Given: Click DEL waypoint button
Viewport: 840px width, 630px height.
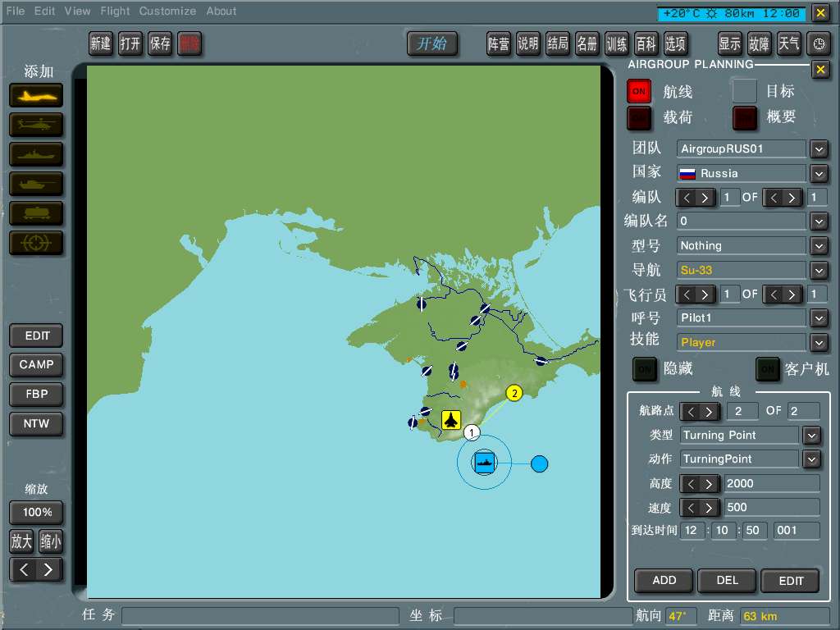Looking at the screenshot, I should pyautogui.click(x=727, y=581).
